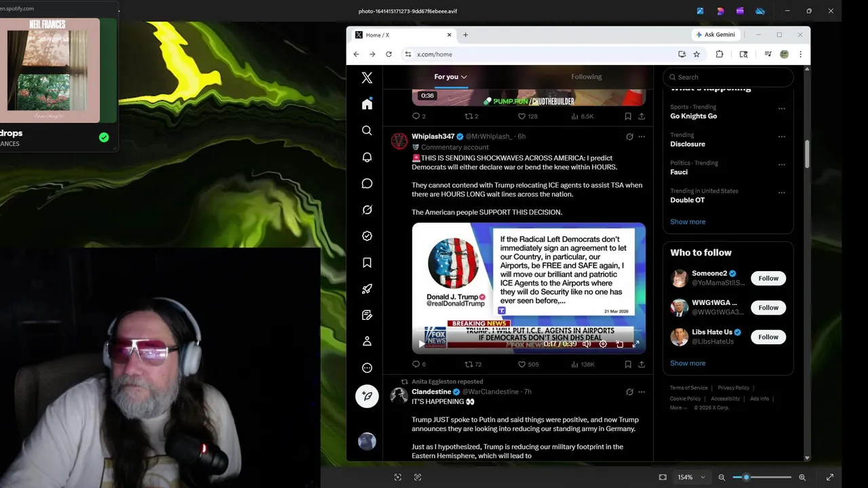The image size is (868, 488).
Task: Open the chat bubble icon in X sidebar
Action: click(x=367, y=183)
